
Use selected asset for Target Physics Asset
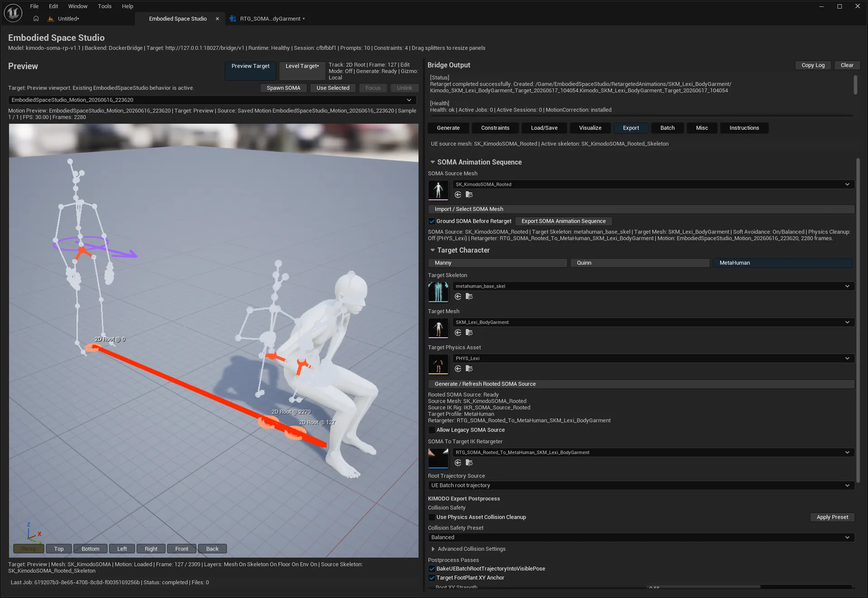click(458, 369)
